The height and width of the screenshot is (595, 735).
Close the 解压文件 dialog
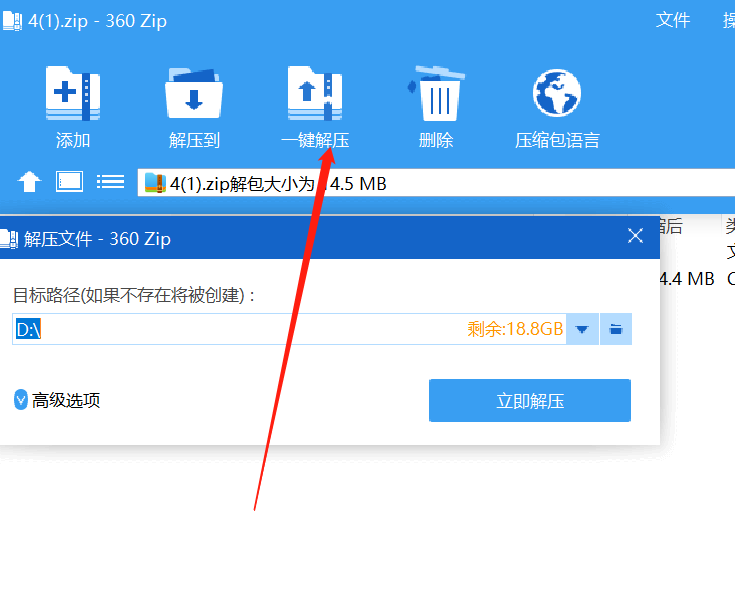click(635, 236)
